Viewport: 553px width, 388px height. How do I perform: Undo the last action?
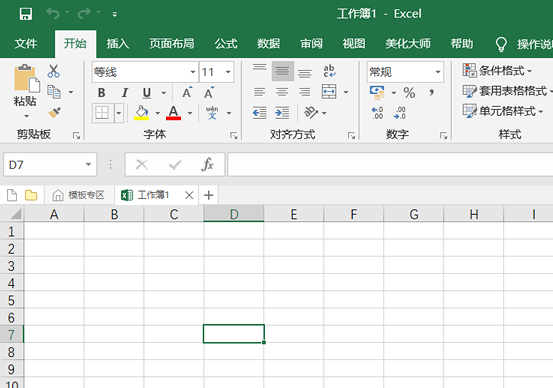[53, 14]
